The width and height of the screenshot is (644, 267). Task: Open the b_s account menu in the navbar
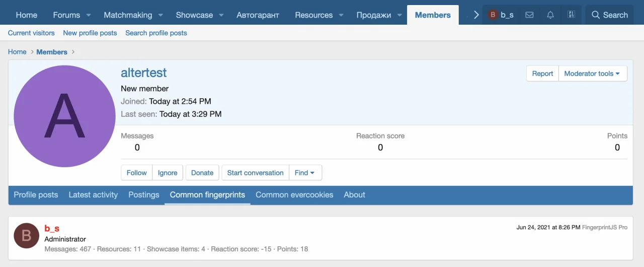(501, 15)
